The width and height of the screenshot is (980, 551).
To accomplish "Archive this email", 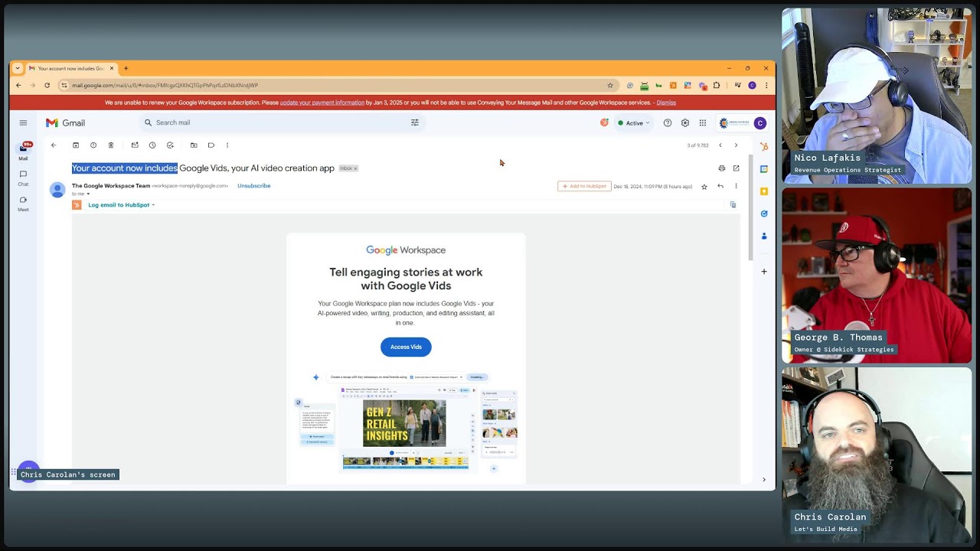I will (76, 145).
